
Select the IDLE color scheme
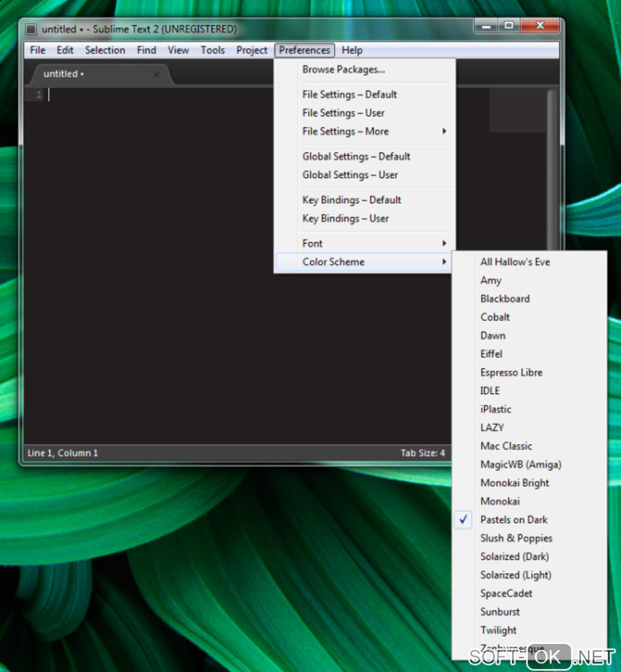pos(529,391)
